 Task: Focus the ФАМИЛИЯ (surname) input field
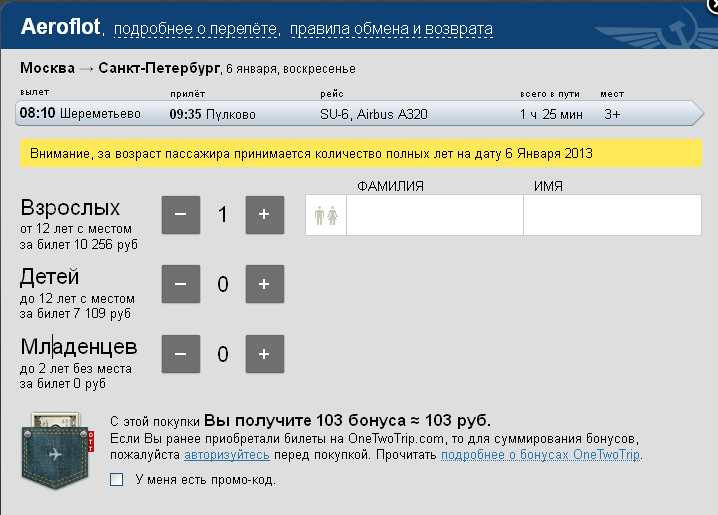tap(435, 215)
